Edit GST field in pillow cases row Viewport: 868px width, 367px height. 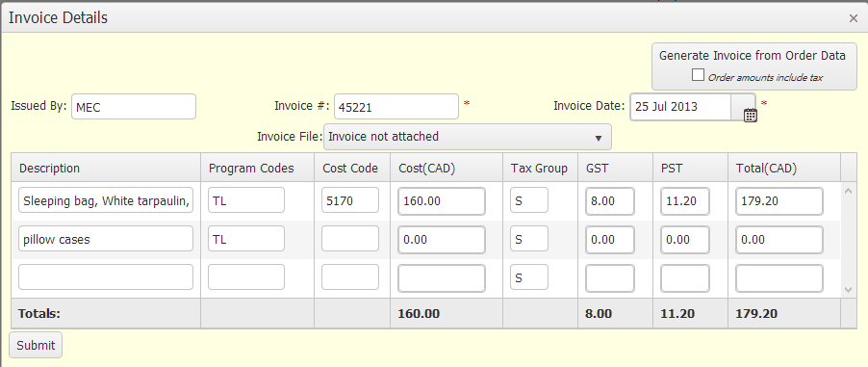click(x=610, y=240)
